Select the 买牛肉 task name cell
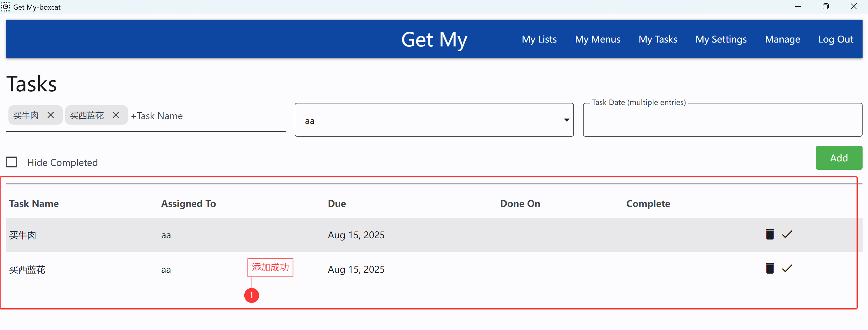 [23, 235]
